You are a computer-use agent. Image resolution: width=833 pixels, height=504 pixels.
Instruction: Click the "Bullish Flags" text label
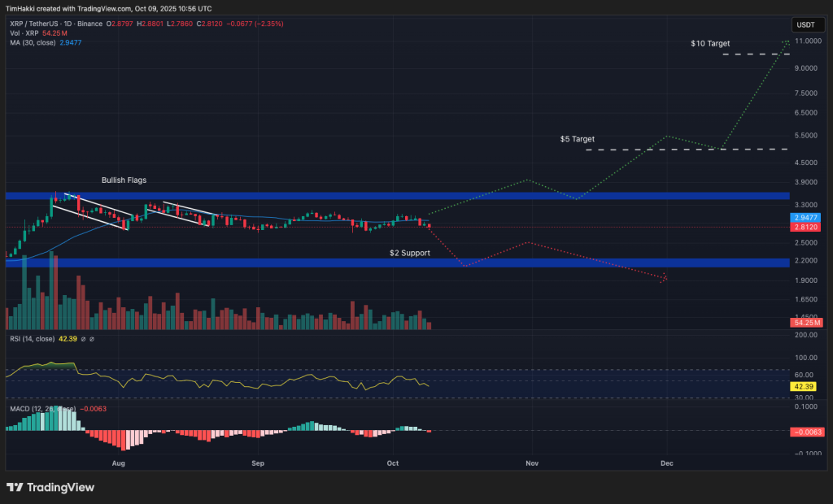coord(124,180)
